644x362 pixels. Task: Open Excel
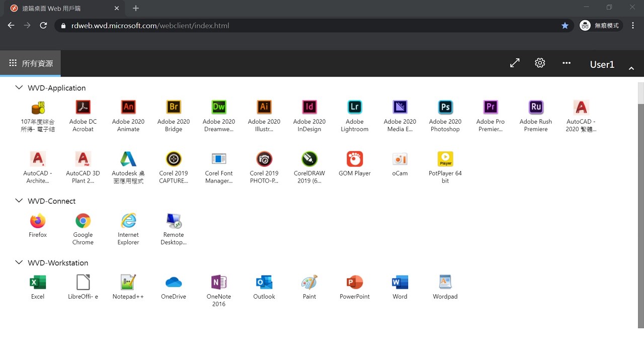coord(38,287)
